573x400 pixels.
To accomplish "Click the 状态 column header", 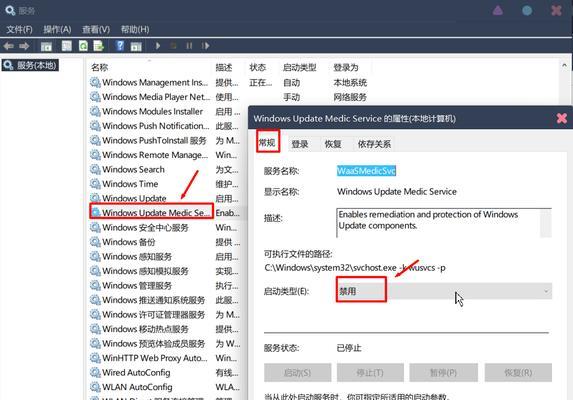I will click(258, 67).
